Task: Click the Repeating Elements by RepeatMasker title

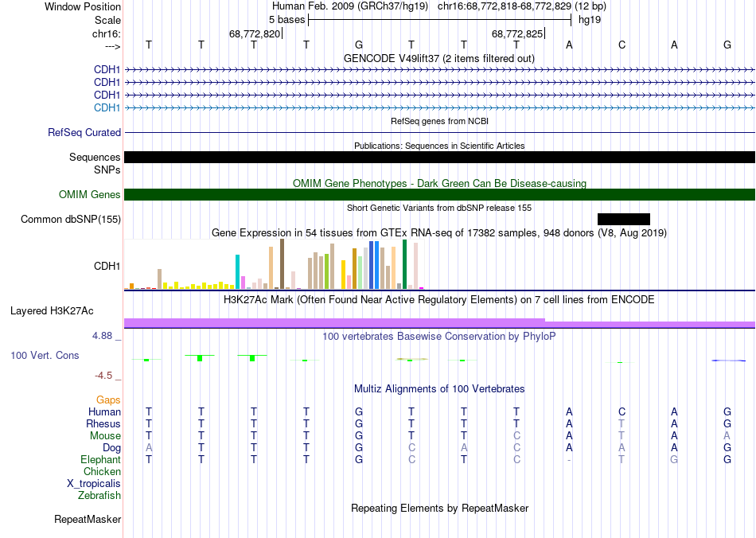Action: 439,508
